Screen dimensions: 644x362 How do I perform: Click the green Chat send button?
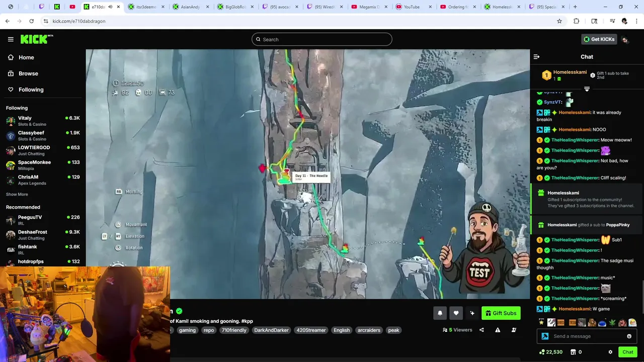pos(627,352)
